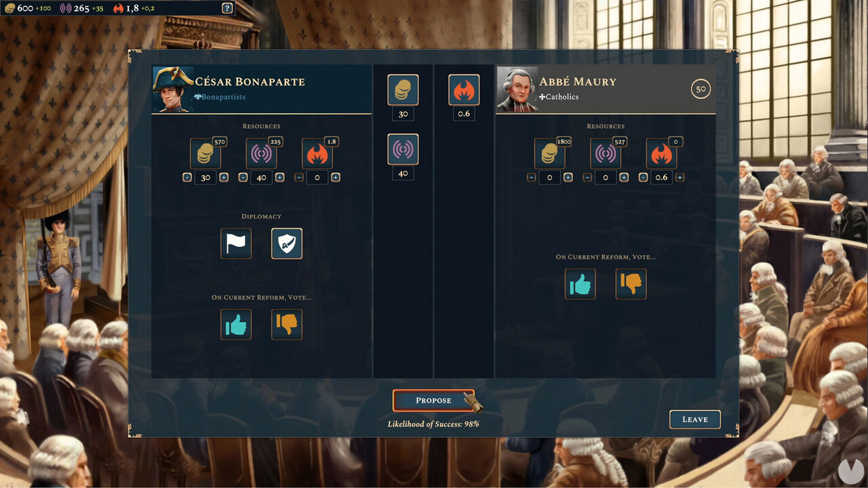Decrease Bonaparte's influence offer with the minus

pos(243,177)
